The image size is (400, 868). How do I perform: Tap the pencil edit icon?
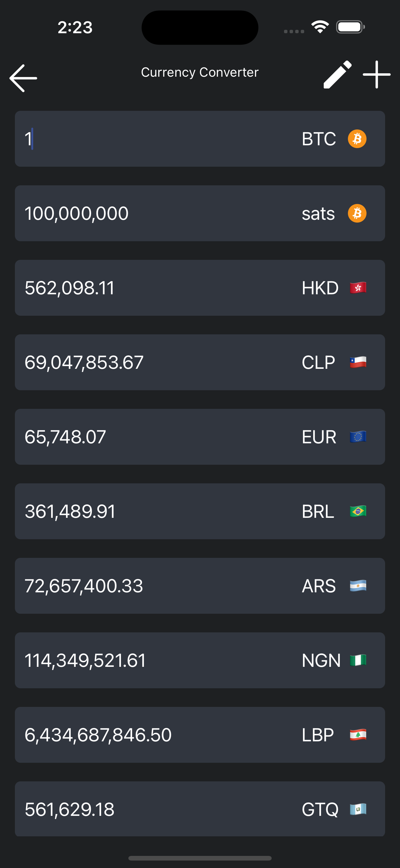click(337, 75)
